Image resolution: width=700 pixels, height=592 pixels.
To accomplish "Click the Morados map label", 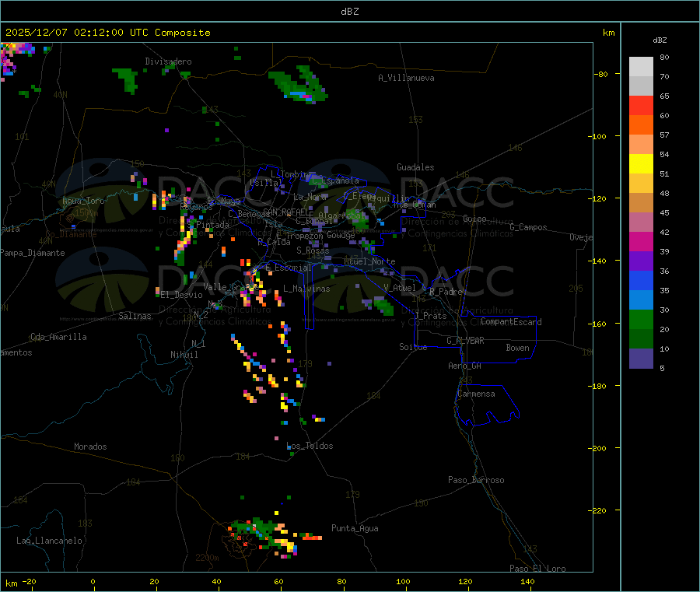I will [91, 447].
